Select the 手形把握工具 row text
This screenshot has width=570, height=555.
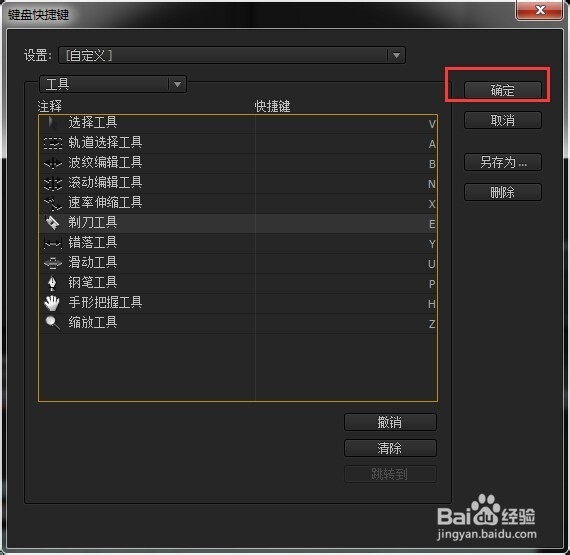click(x=105, y=302)
